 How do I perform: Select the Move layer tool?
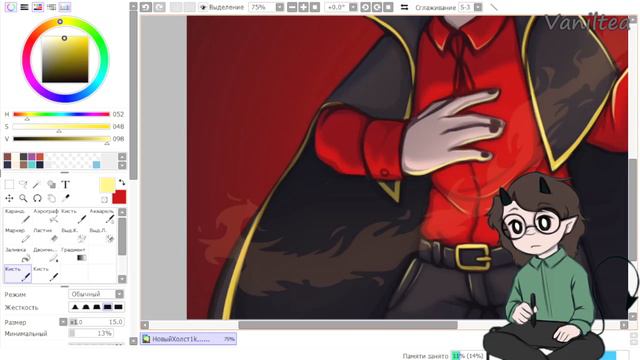(9, 198)
